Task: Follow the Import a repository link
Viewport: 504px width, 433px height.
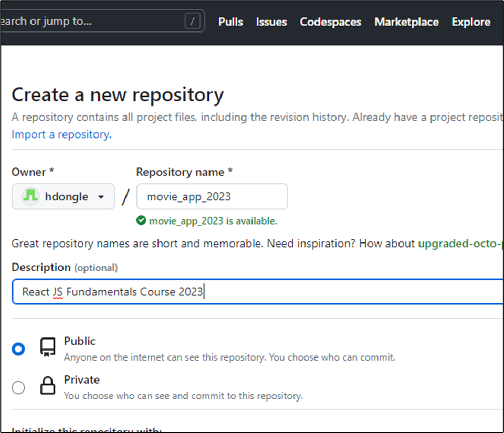Action: click(x=62, y=134)
